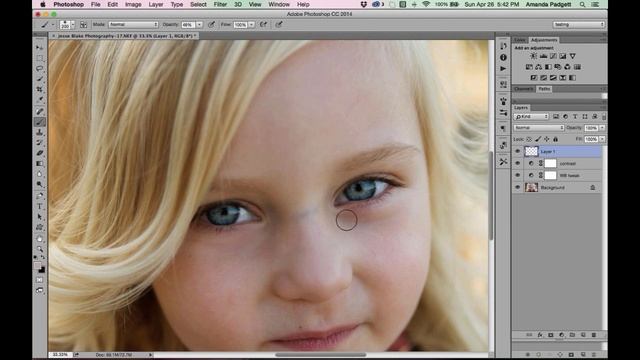The width and height of the screenshot is (640, 360).
Task: Add a layer mask
Action: [551, 335]
